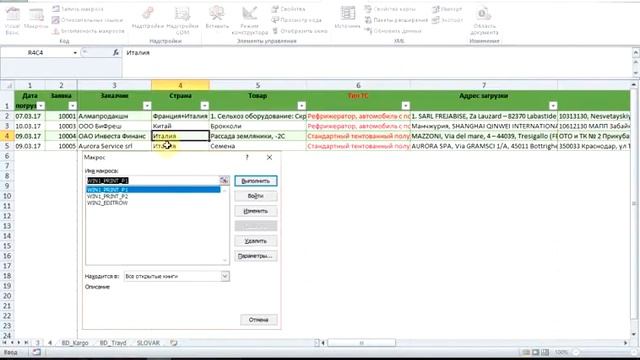Switch to BD_Kargo sheet tab
640x360 pixels.
click(75, 343)
